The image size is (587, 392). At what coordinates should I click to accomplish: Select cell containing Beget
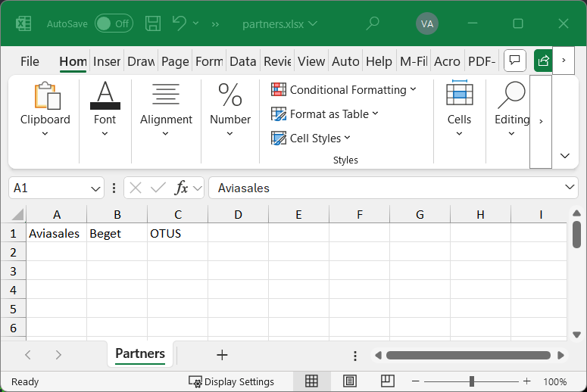coord(117,233)
